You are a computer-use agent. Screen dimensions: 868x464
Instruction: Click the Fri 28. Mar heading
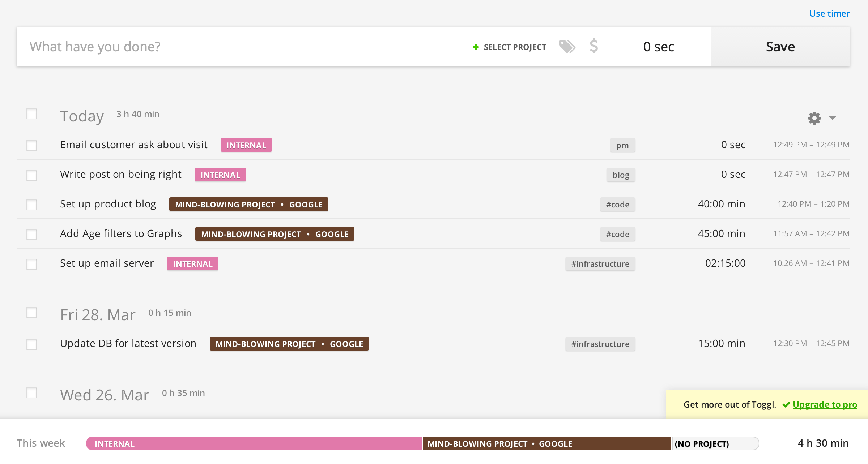(98, 315)
